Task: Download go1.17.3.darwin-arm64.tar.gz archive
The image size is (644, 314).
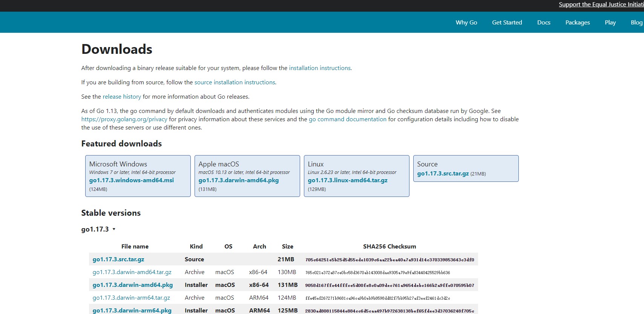Action: 131,298
